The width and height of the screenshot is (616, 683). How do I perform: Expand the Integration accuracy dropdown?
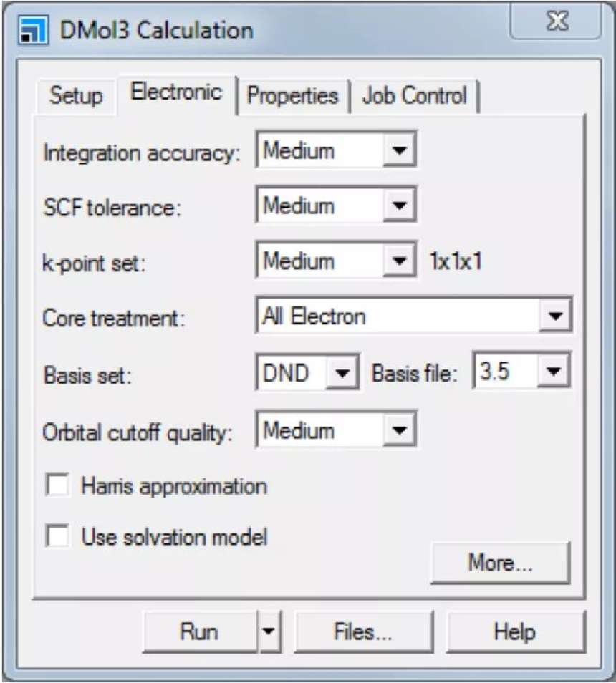tap(401, 152)
